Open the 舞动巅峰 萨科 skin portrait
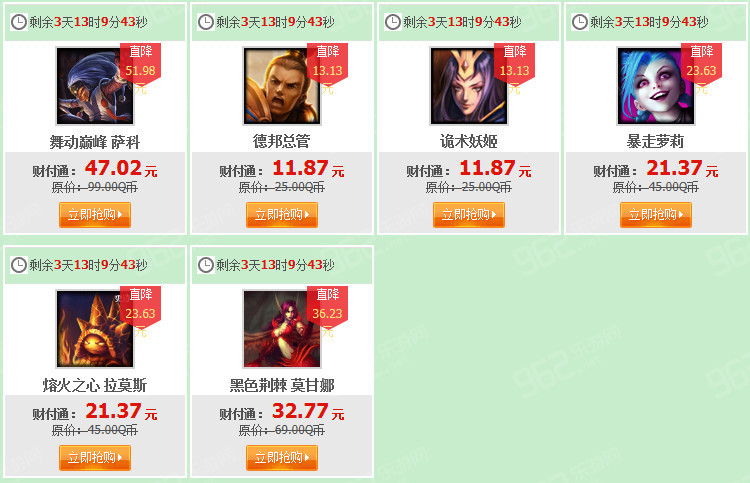Image resolution: width=750 pixels, height=483 pixels. (95, 86)
